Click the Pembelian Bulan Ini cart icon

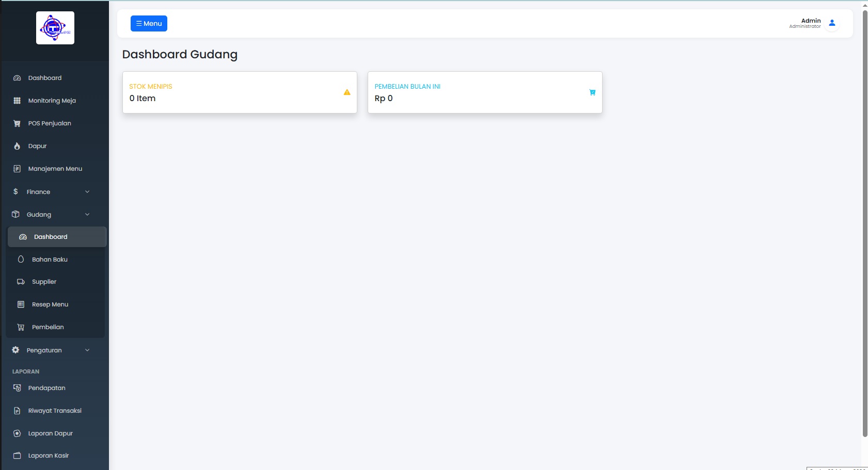click(x=592, y=92)
